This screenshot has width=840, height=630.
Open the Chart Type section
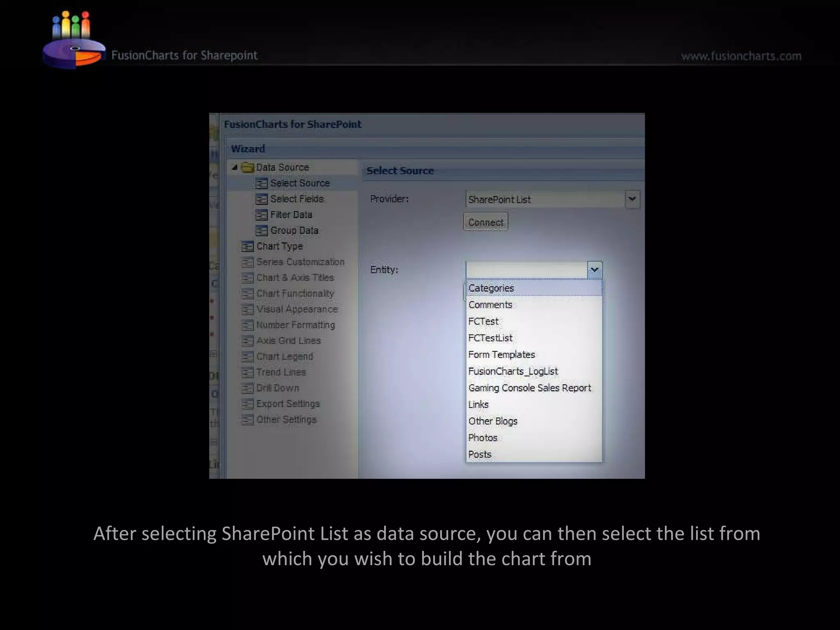click(279, 246)
